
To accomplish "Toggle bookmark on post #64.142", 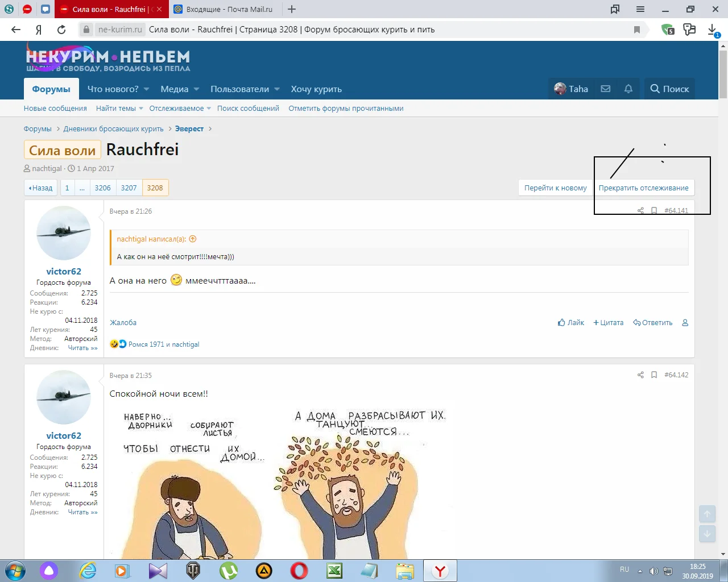I will point(654,375).
